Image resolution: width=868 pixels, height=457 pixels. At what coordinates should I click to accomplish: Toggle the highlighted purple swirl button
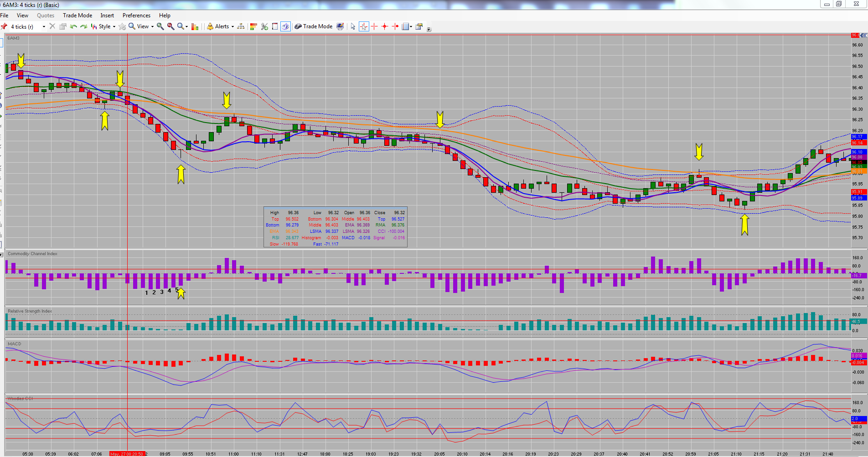(x=285, y=26)
